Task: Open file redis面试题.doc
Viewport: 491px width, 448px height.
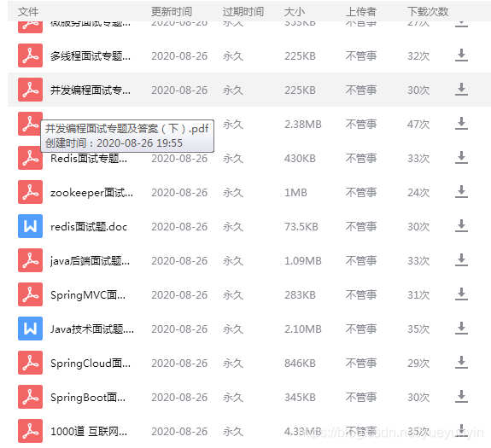Action: (89, 226)
